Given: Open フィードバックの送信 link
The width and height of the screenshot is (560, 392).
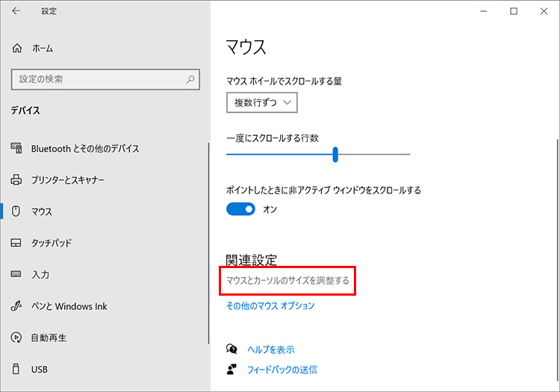Looking at the screenshot, I should click(282, 370).
